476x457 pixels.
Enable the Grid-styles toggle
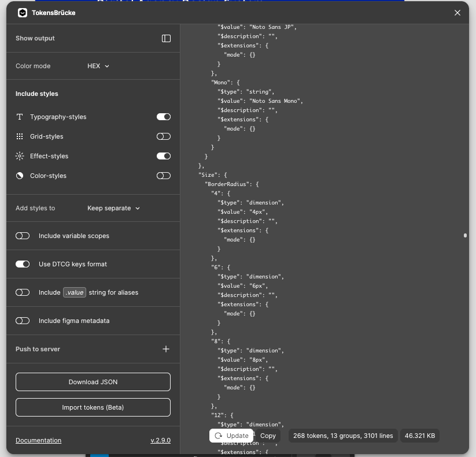click(x=163, y=136)
